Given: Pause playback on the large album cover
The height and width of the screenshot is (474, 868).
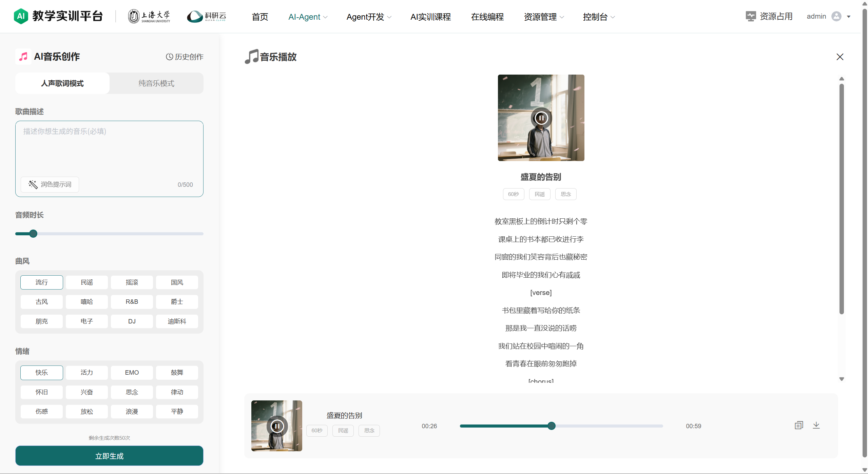Looking at the screenshot, I should pos(541,118).
